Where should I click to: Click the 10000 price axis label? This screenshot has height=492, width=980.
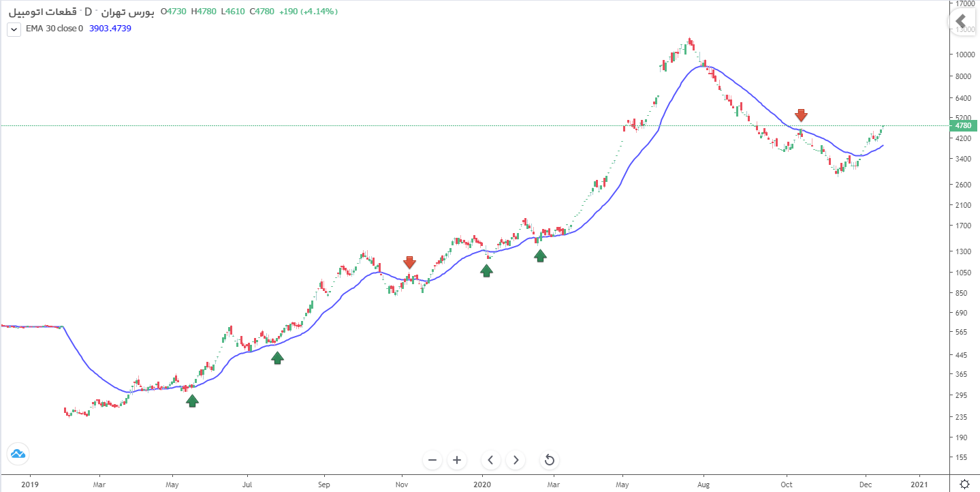[x=964, y=55]
